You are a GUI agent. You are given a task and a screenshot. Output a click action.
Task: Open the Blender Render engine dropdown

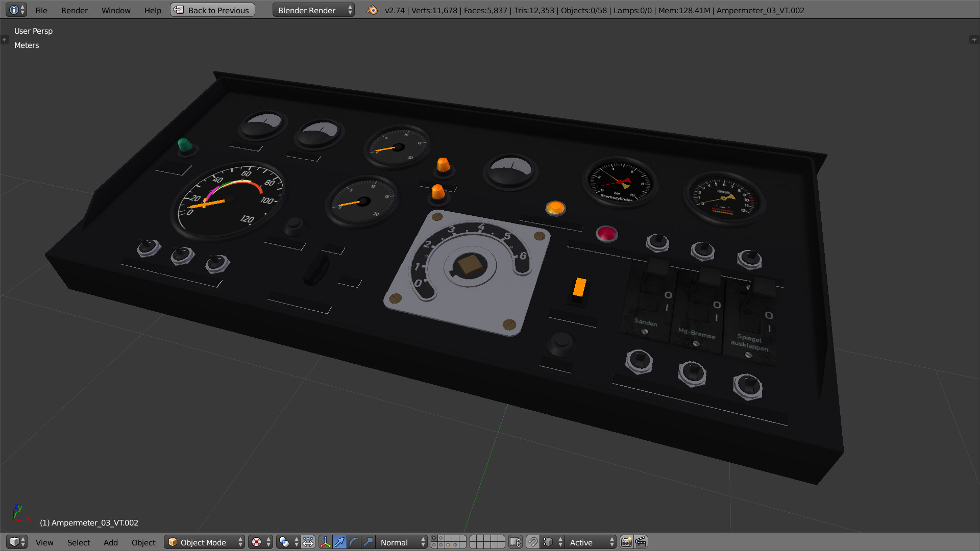point(313,10)
